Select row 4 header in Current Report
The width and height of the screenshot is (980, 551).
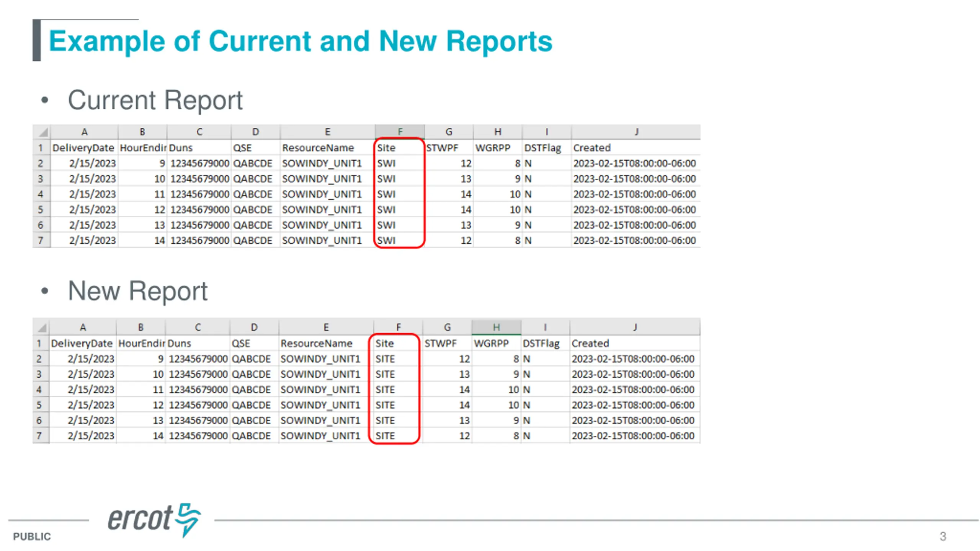(41, 194)
